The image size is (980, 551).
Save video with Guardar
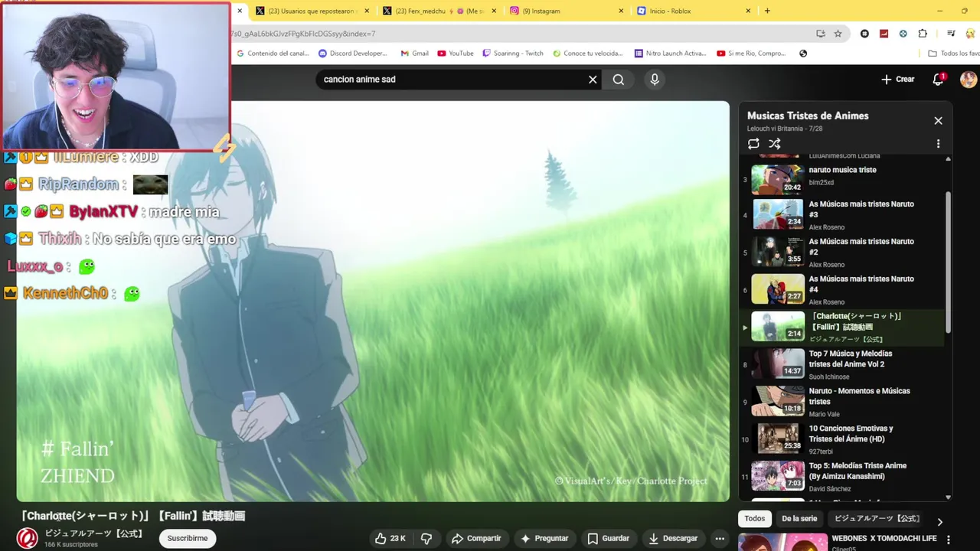(608, 539)
